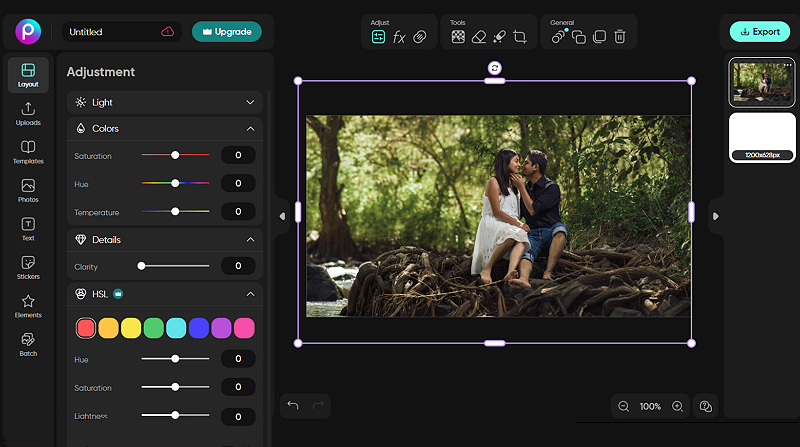Screen dimensions: 800x447
Task: Select the couple photo page thumbnail
Action: [x=762, y=82]
